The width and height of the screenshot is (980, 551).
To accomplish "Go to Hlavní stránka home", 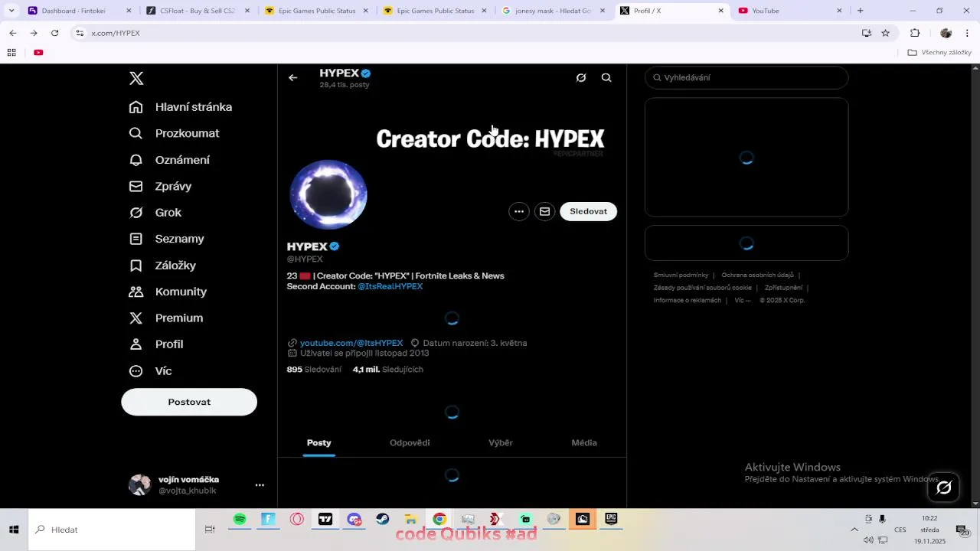I will click(181, 107).
